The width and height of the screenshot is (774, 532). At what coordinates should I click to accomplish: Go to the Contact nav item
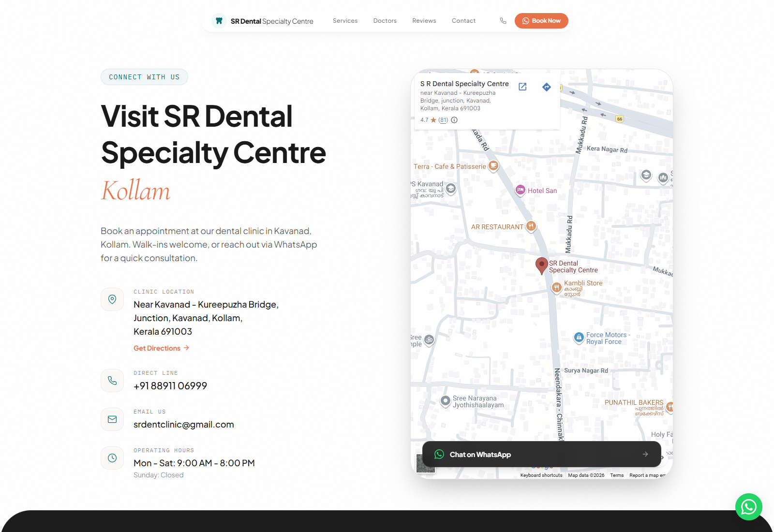(463, 21)
